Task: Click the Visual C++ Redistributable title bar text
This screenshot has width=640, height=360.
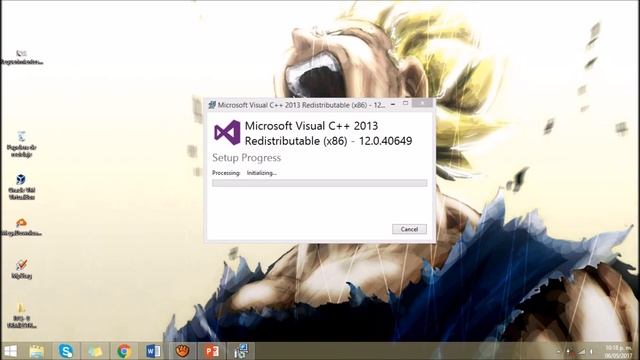Action: coord(301,105)
